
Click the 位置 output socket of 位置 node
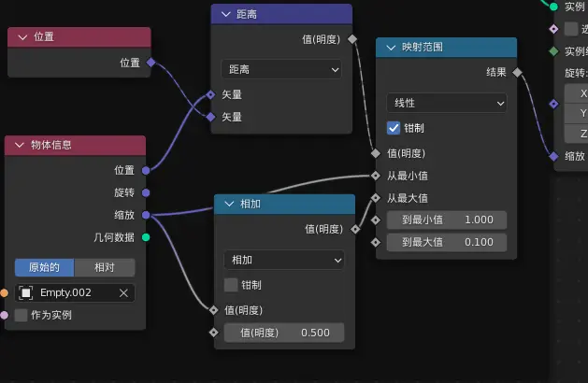pos(151,63)
